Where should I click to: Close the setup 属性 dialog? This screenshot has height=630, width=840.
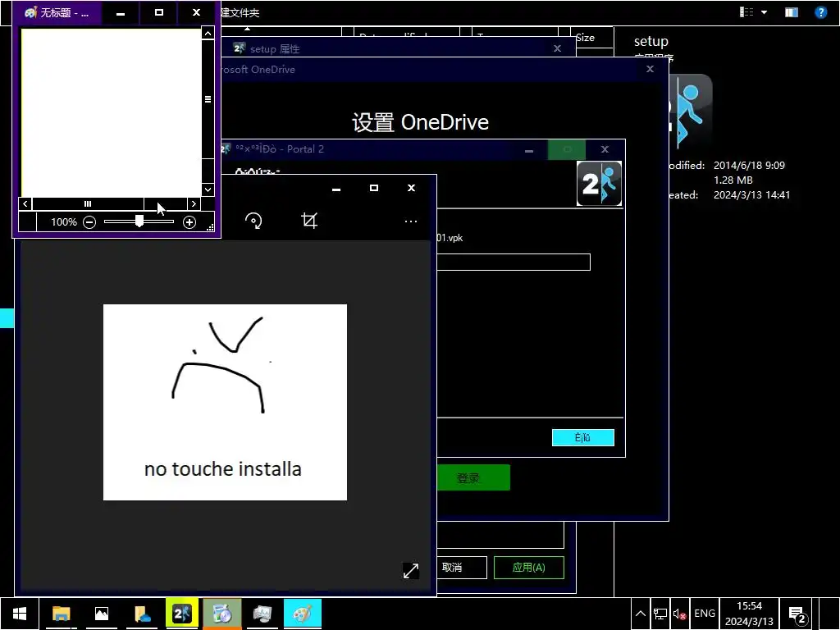tap(557, 48)
